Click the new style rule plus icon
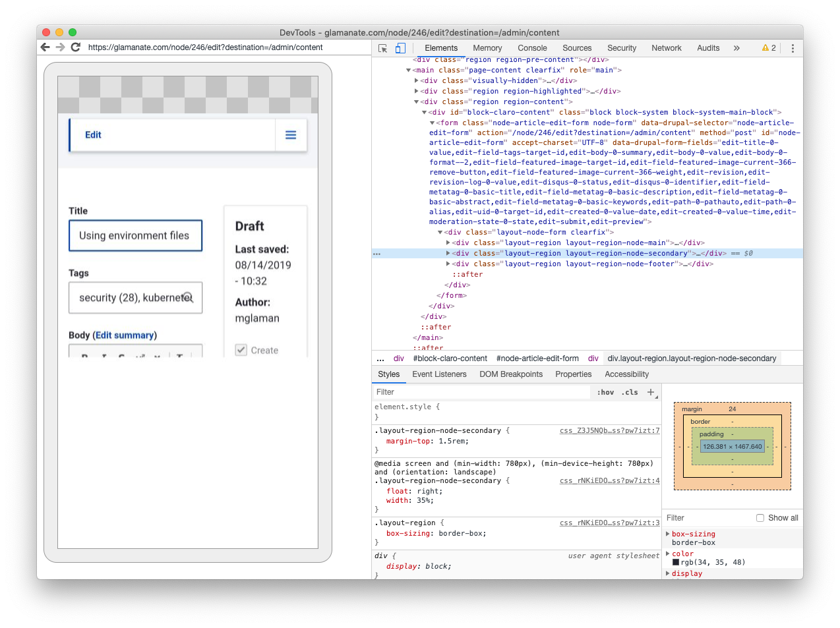 click(651, 392)
